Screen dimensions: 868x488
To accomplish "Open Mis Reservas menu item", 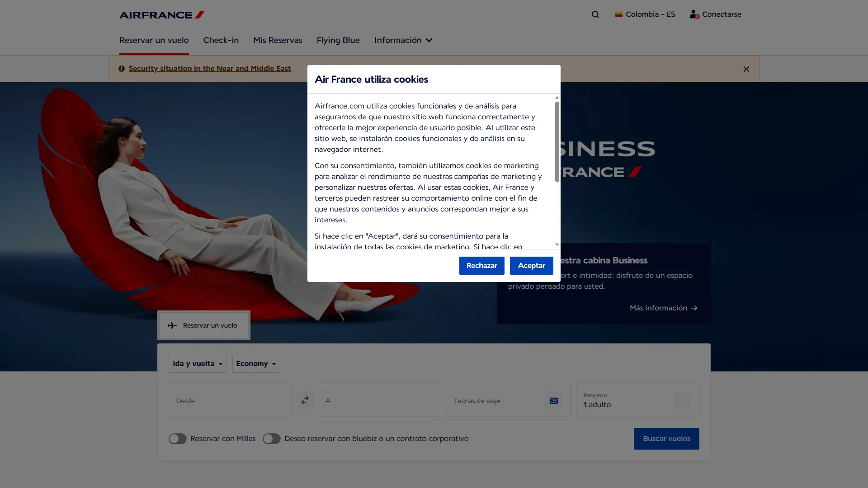I will (x=278, y=40).
